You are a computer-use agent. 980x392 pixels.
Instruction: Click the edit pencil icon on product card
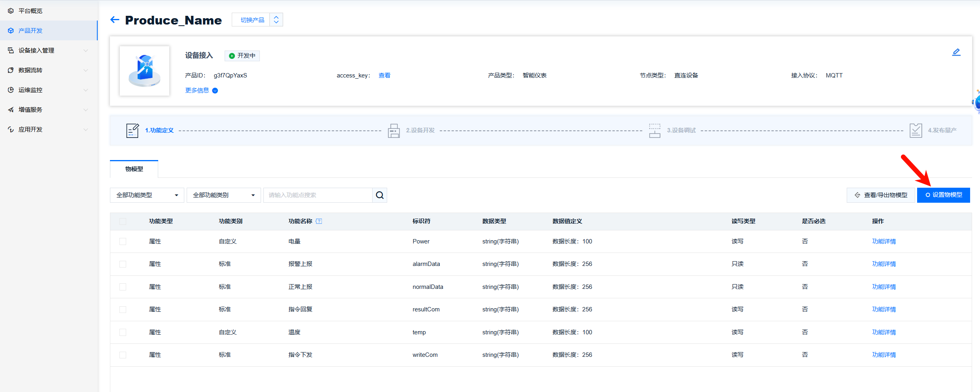956,52
